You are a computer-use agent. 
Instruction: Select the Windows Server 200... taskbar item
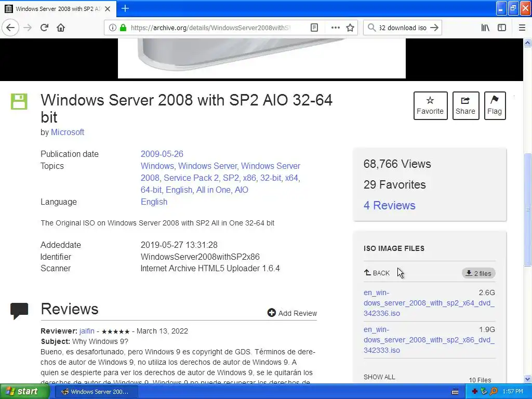(97, 392)
